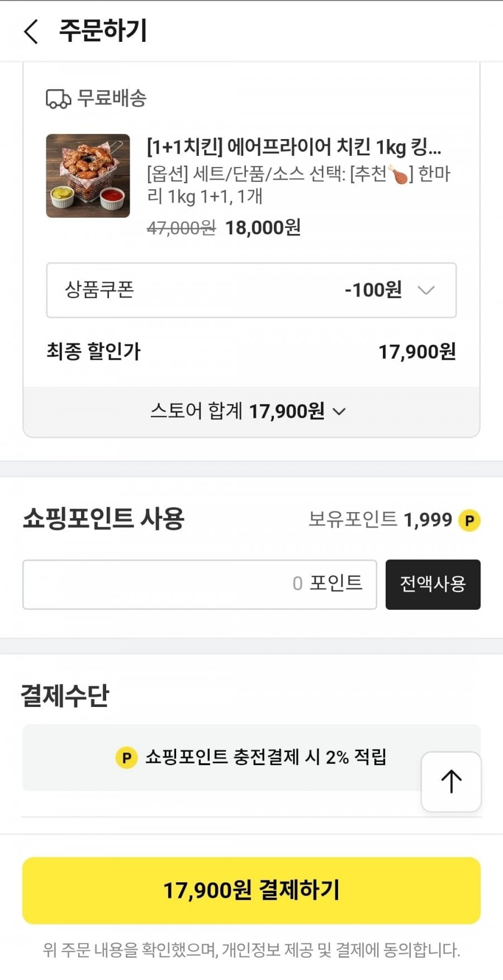This screenshot has height=980, width=503.
Task: Tap the yellow P coin beside 보유포인트
Action: [x=469, y=520]
